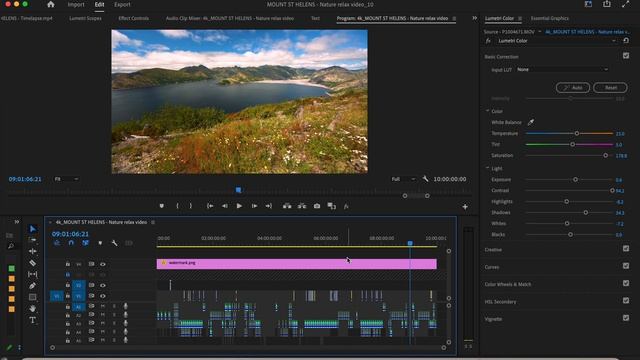Step back one frame
640x360 pixels.
[224, 206]
